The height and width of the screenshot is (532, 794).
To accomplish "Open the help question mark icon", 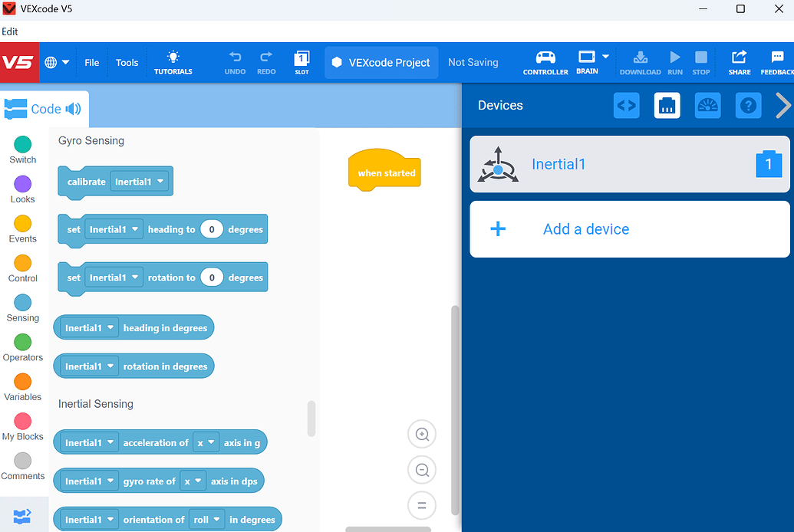I will click(748, 105).
